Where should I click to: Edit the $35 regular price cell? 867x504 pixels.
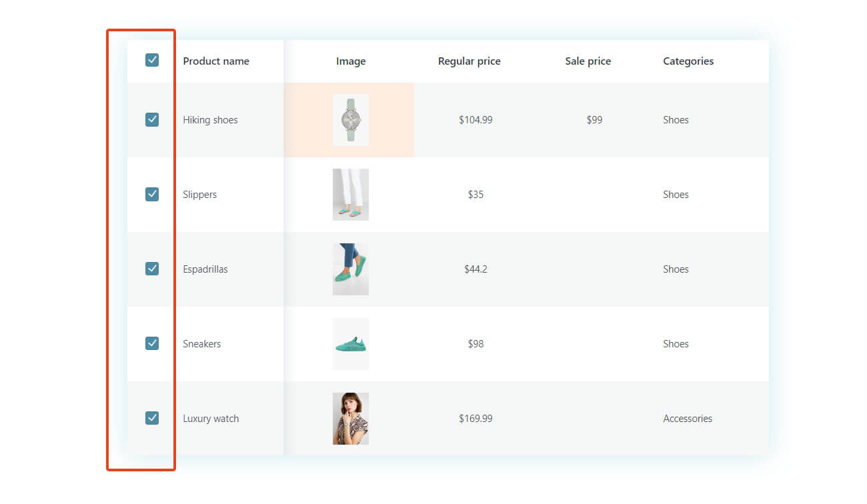point(476,195)
